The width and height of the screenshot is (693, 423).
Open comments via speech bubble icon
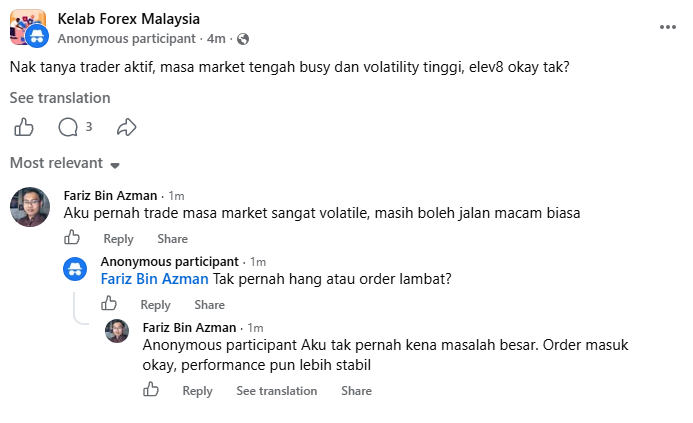(x=68, y=127)
